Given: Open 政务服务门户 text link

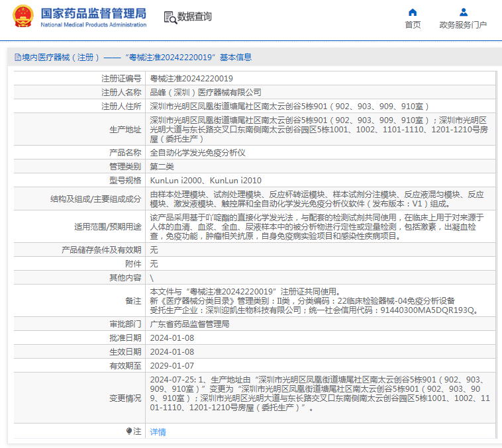Looking at the screenshot, I should pos(463,24).
